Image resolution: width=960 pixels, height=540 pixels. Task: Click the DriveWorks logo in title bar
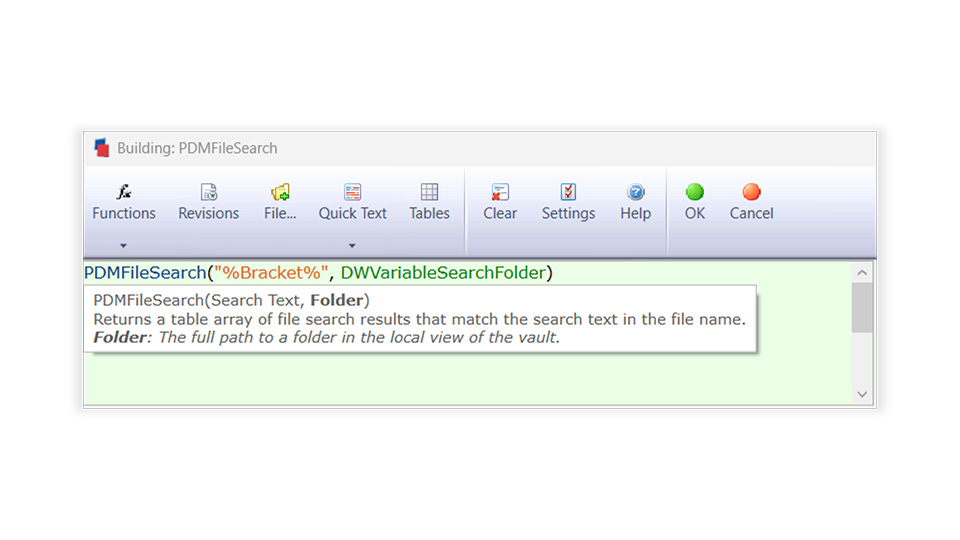click(102, 148)
